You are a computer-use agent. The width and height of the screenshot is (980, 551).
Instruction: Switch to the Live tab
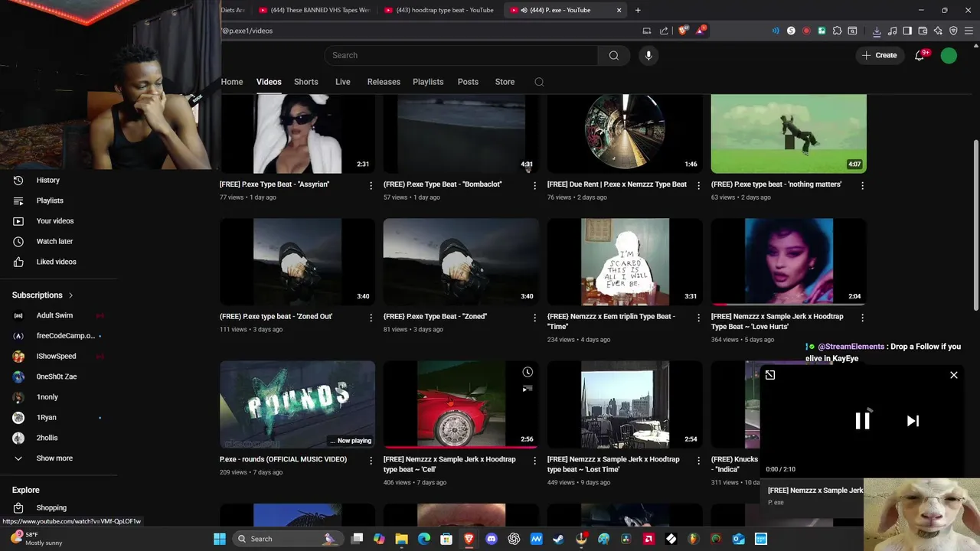pyautogui.click(x=342, y=82)
